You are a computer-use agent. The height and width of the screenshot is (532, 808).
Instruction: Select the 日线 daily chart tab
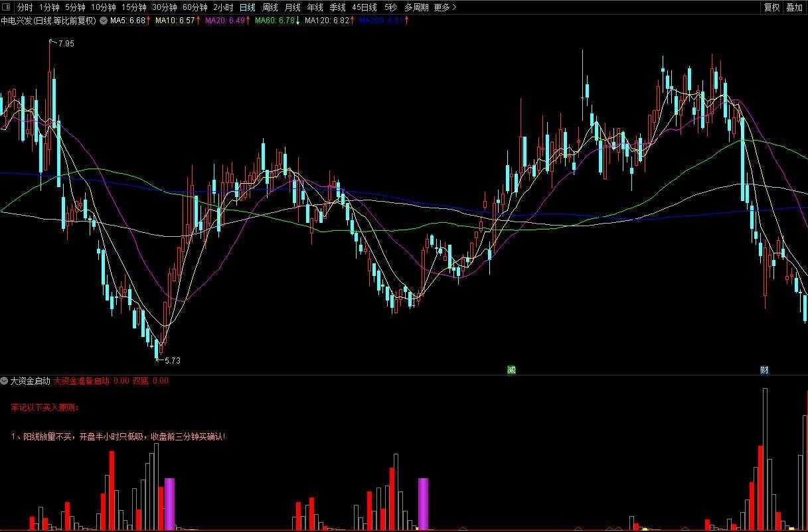pyautogui.click(x=248, y=8)
